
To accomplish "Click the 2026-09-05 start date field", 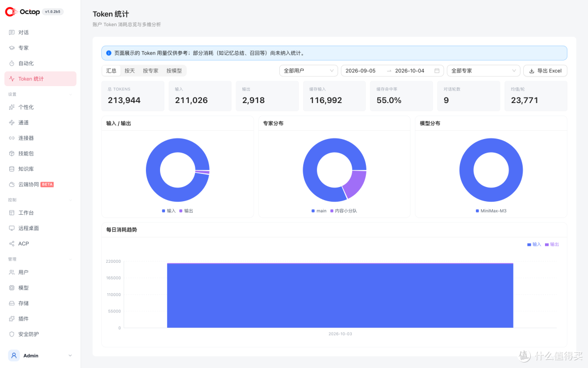I will (x=360, y=70).
